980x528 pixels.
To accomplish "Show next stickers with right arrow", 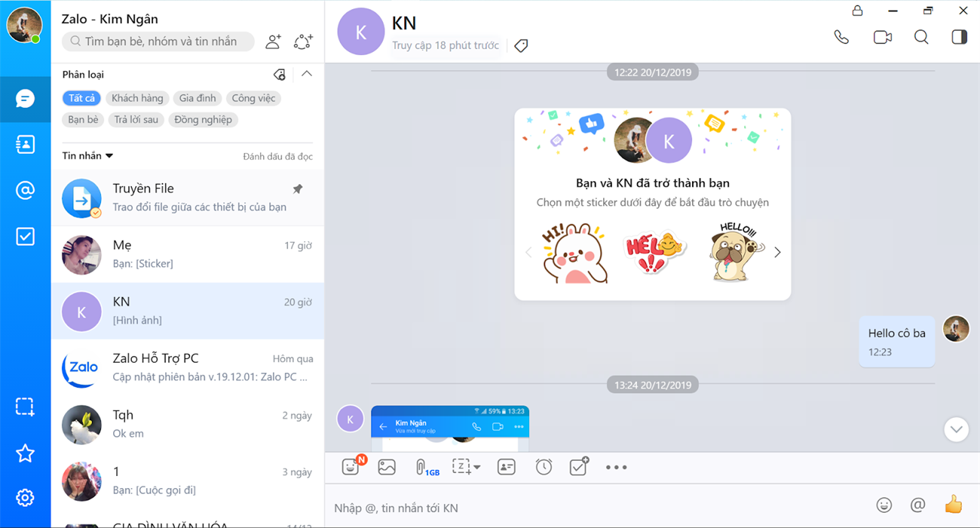I will (777, 253).
